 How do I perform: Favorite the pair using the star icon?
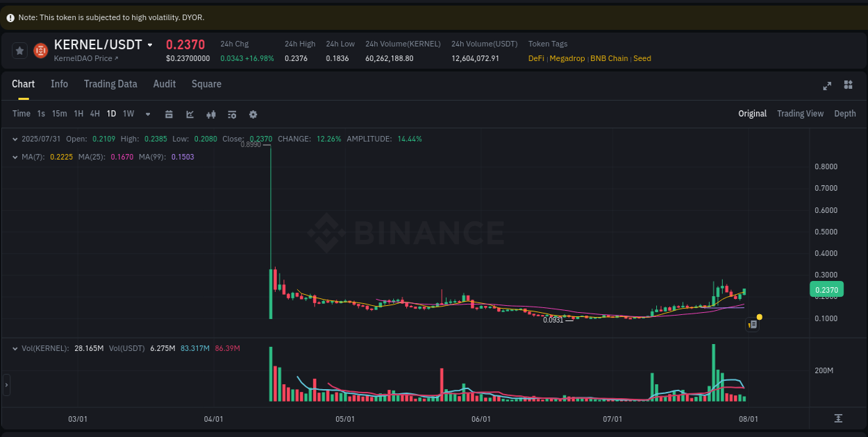(19, 50)
